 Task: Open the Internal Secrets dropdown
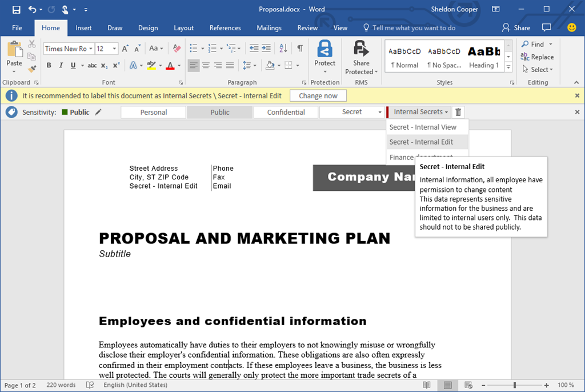coord(421,112)
